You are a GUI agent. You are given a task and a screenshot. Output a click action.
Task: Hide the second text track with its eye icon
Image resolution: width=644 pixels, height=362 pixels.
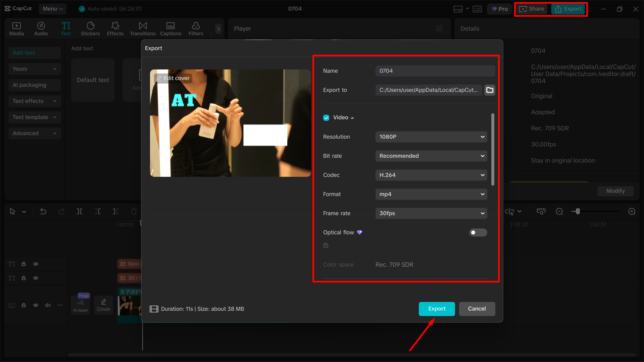click(x=36, y=278)
